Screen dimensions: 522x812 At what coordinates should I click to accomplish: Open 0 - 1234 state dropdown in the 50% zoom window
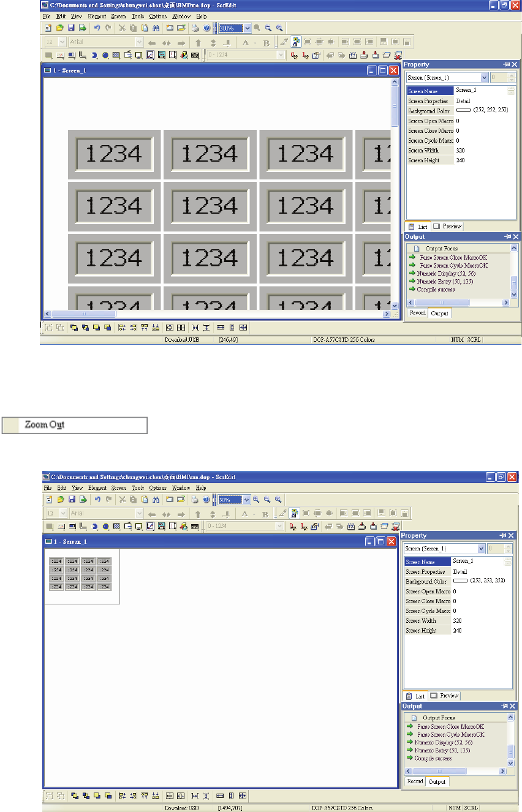(281, 525)
